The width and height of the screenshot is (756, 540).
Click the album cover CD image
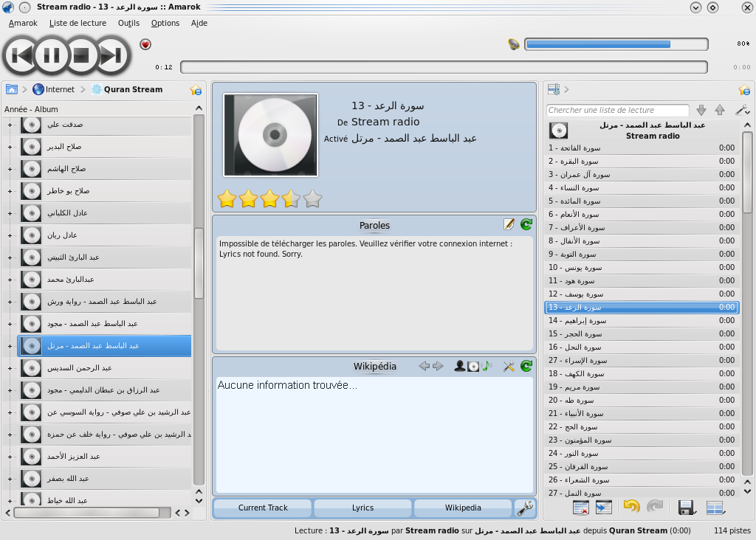[x=270, y=135]
